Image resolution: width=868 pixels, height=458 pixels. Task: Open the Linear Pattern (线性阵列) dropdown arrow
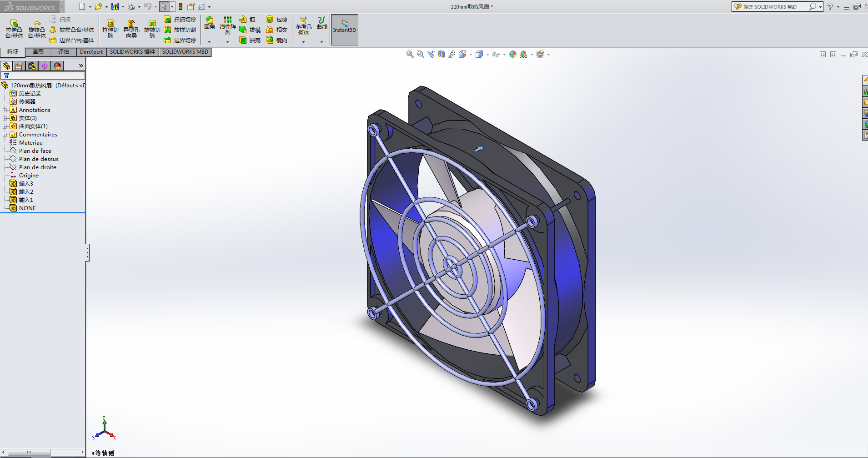[x=228, y=42]
